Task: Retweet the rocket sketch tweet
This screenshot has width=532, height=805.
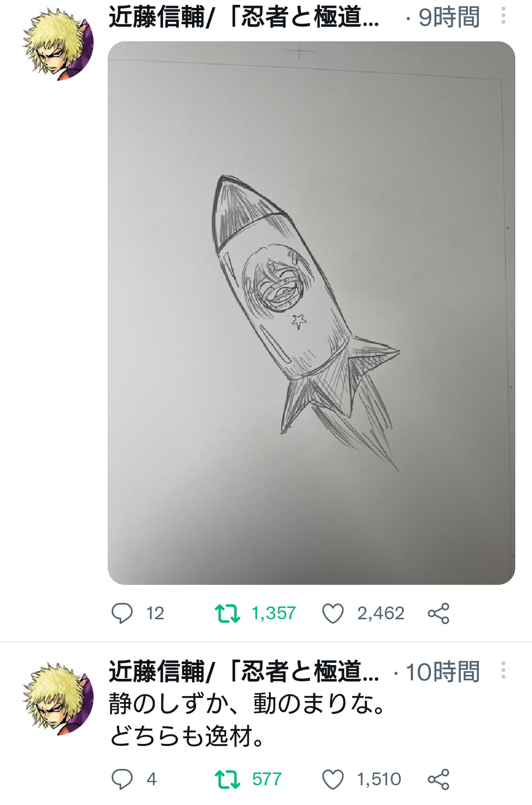Action: (228, 613)
